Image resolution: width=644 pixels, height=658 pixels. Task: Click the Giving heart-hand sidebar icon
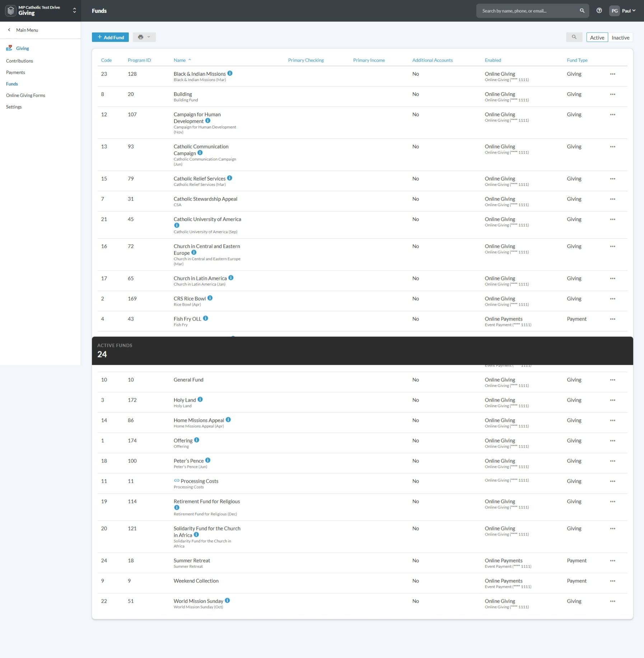[9, 48]
